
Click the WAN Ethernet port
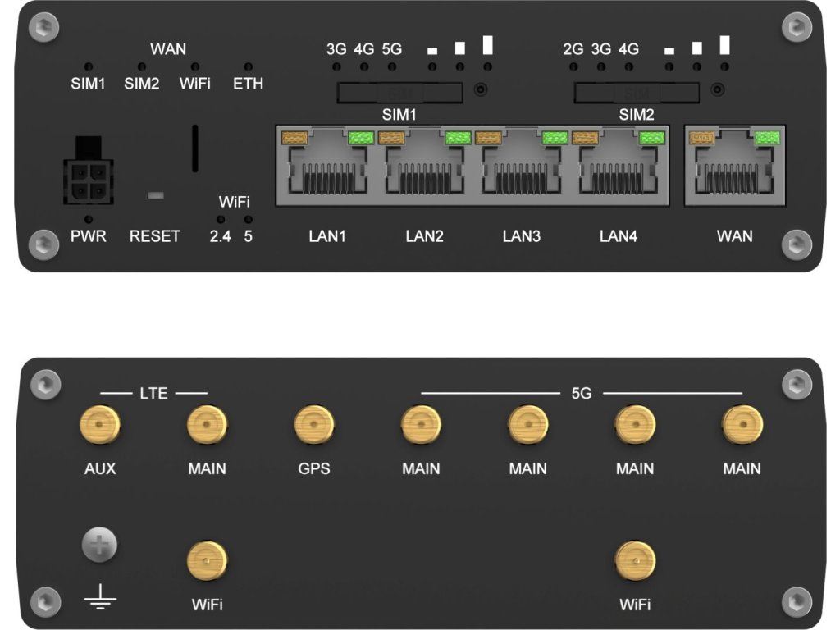tap(734, 167)
